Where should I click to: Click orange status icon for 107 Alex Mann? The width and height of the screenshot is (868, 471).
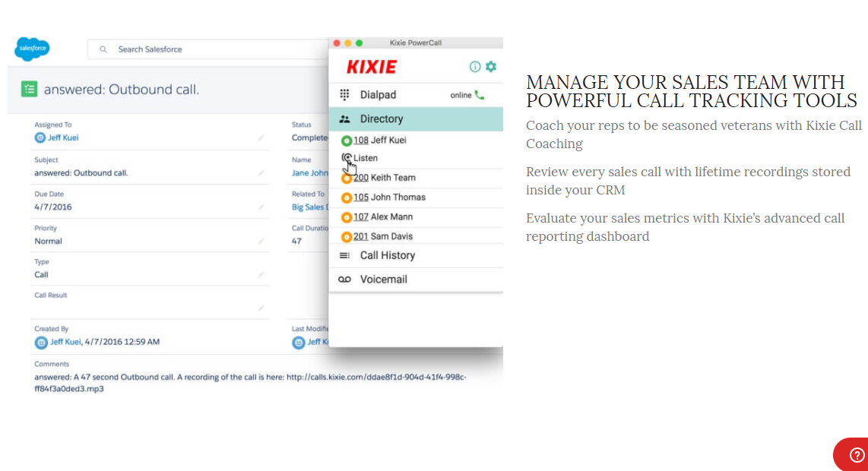click(x=346, y=217)
